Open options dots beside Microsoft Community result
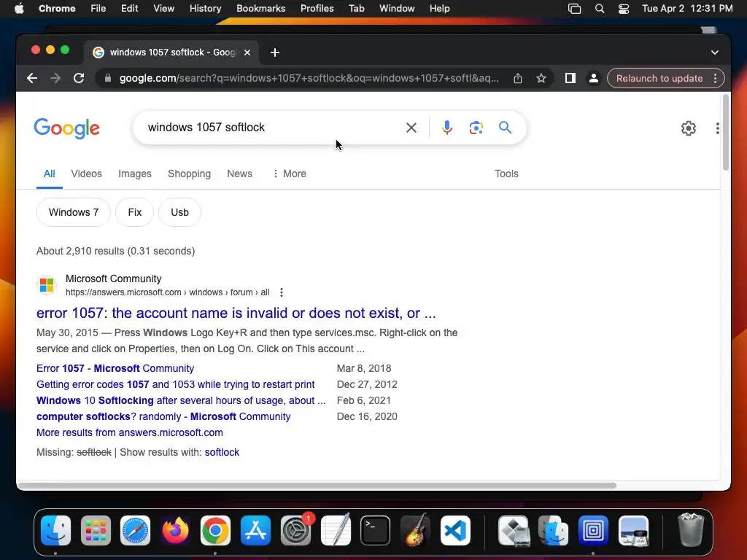This screenshot has width=747, height=560. click(x=282, y=292)
